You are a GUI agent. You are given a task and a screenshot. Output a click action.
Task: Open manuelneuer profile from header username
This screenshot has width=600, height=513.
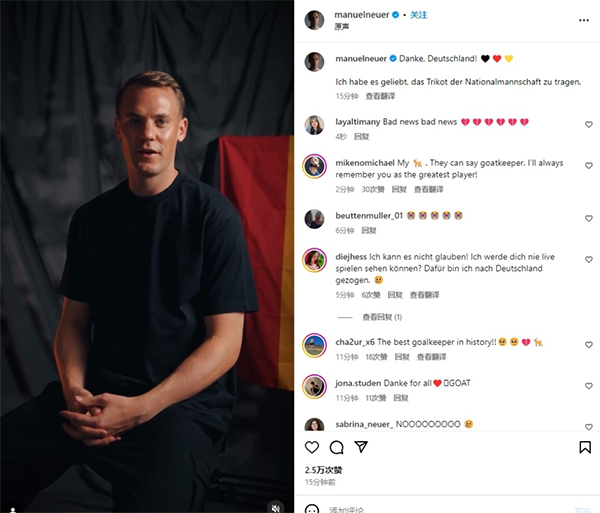[362, 15]
